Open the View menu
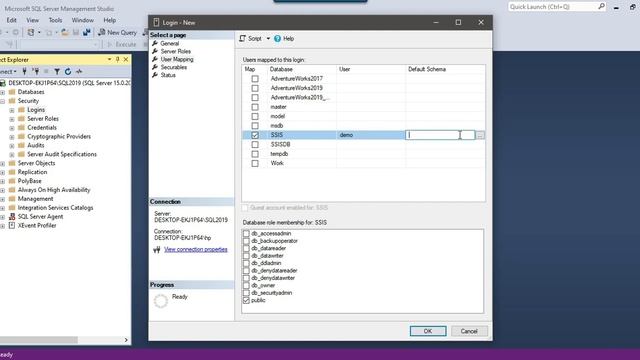The width and height of the screenshot is (640, 360). pyautogui.click(x=33, y=20)
